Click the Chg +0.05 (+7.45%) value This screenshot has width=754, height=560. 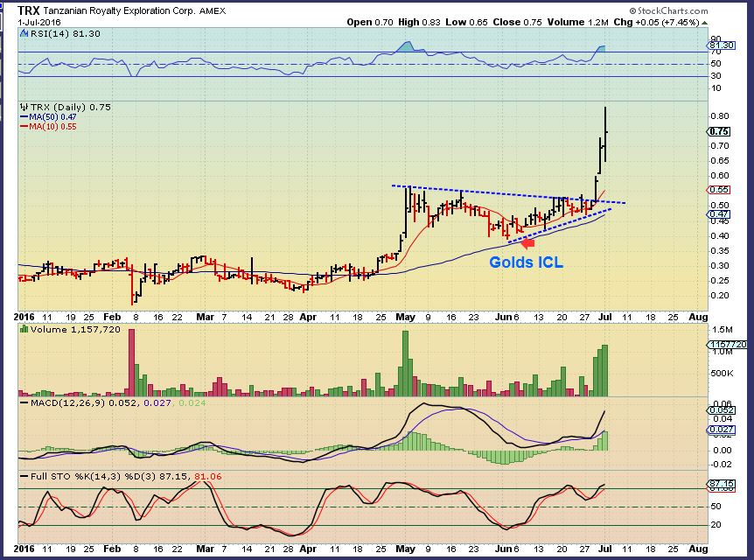click(x=656, y=22)
